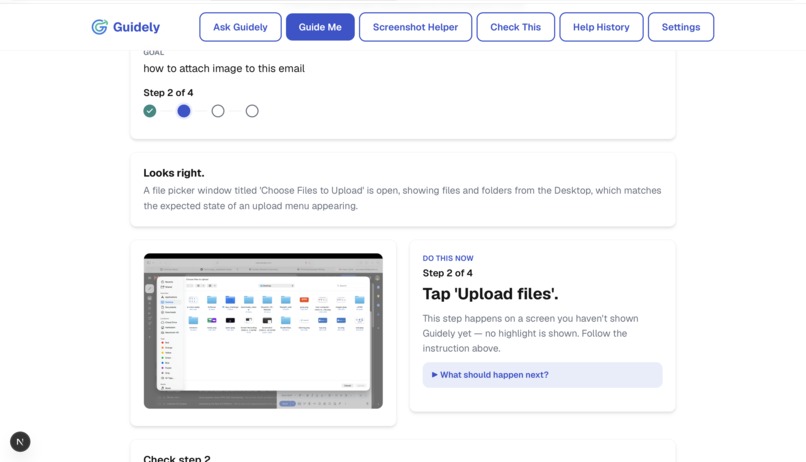This screenshot has height=462, width=806.
Task: Select the Guide Me tab
Action: tap(320, 27)
